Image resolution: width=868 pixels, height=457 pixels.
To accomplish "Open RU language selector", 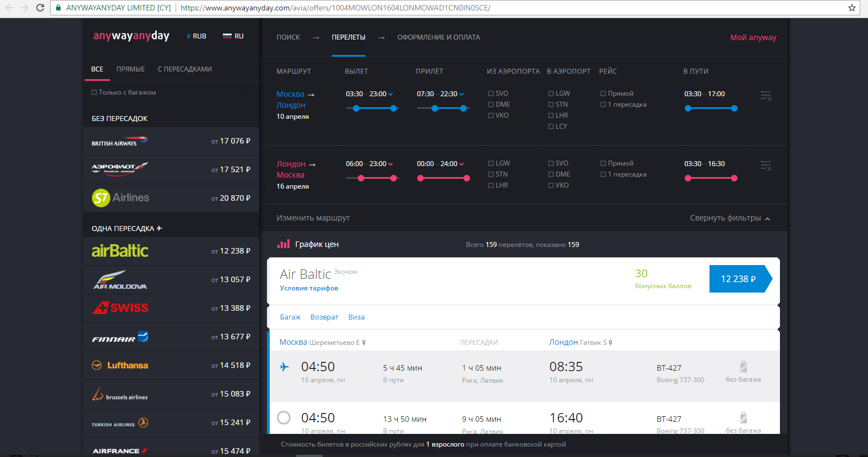I will pyautogui.click(x=233, y=36).
